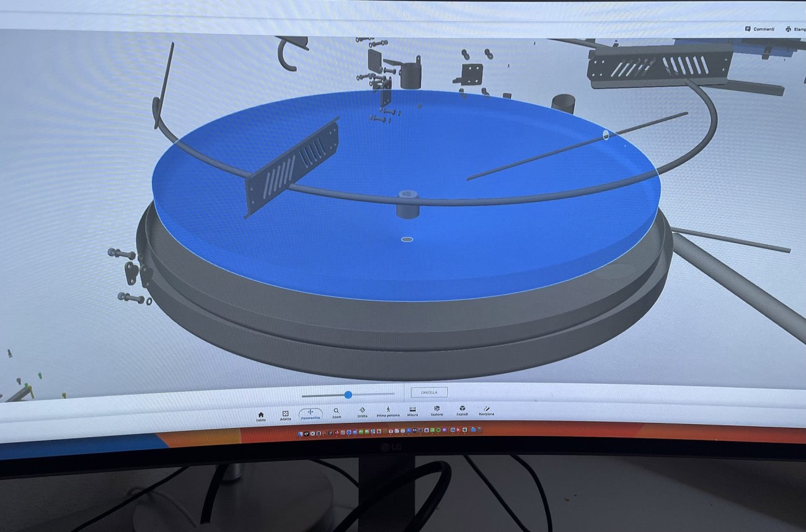This screenshot has width=806, height=532.
Task: Choose the Sezione section-cut tool
Action: click(437, 410)
